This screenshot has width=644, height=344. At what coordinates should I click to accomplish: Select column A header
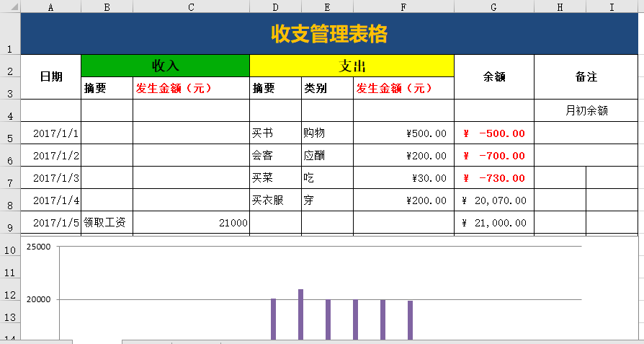pyautogui.click(x=51, y=6)
